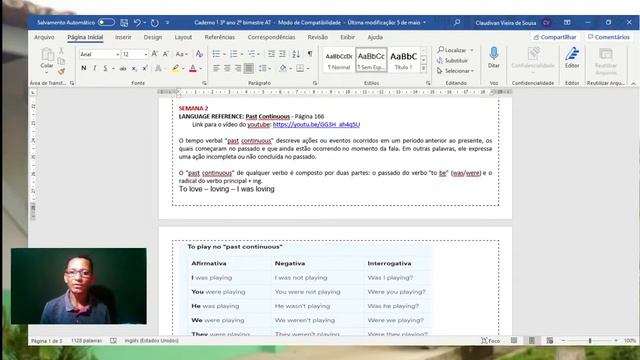The image size is (640, 360).
Task: Open the Ajuda tab
Action: [375, 37]
